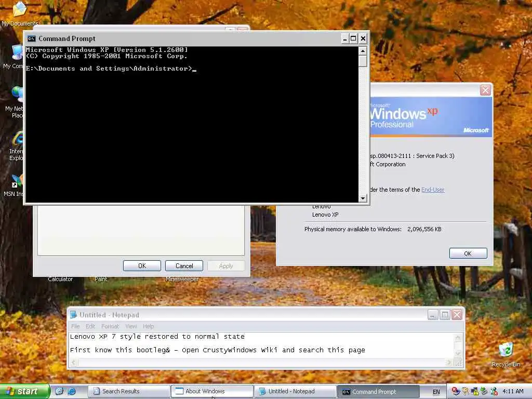Click the Notepad line starting 'First know this bootleg'
Screen dimensions: 532x399
click(x=218, y=350)
